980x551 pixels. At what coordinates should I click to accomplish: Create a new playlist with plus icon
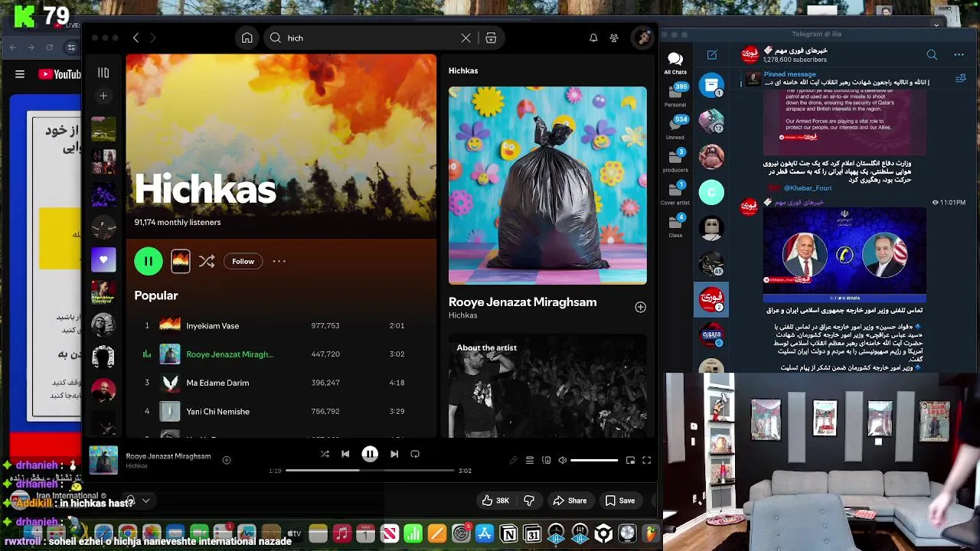[103, 96]
